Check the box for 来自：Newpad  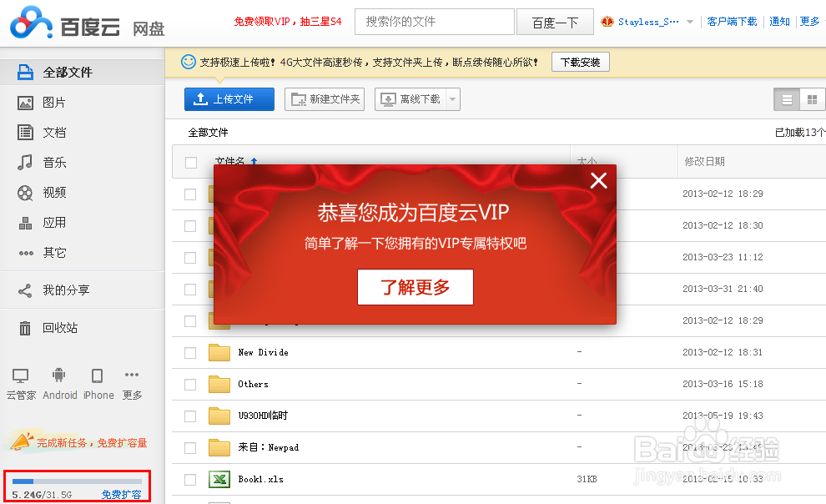pyautogui.click(x=190, y=447)
